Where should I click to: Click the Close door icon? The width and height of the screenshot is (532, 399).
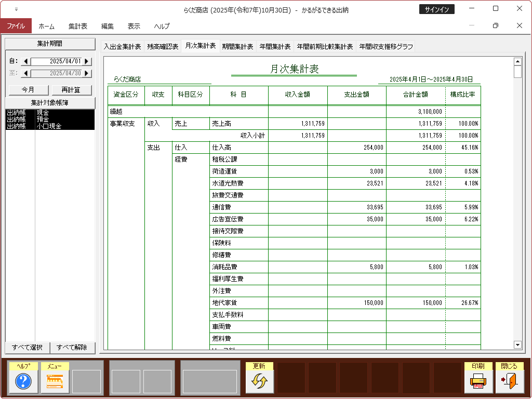(x=509, y=381)
